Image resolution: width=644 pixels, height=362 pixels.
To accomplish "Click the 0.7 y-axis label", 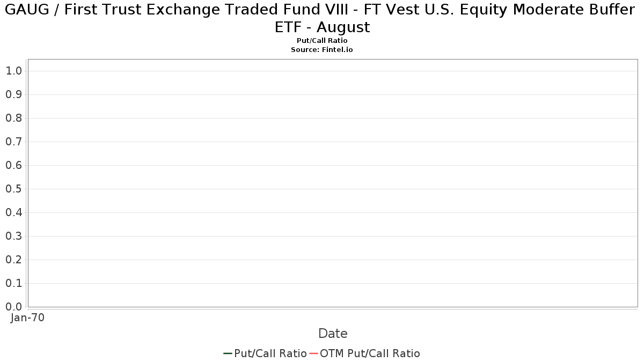I will (13, 142).
